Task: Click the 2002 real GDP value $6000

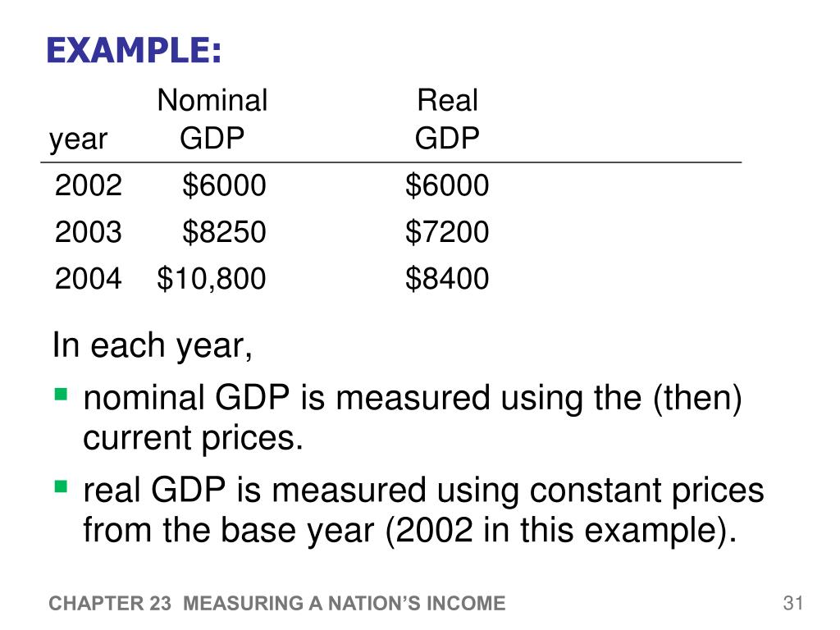Action: 447,186
